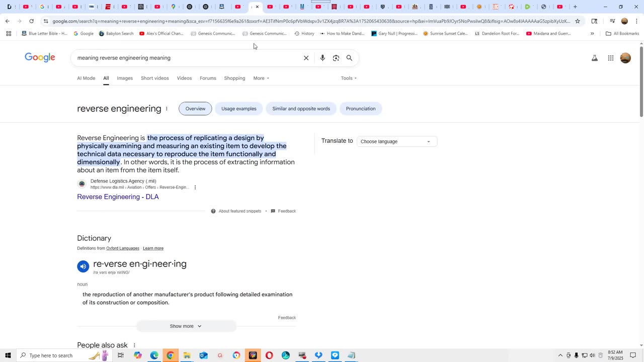Follow the Oxford Languages link
Viewport: 644px width, 362px height.
pyautogui.click(x=123, y=248)
